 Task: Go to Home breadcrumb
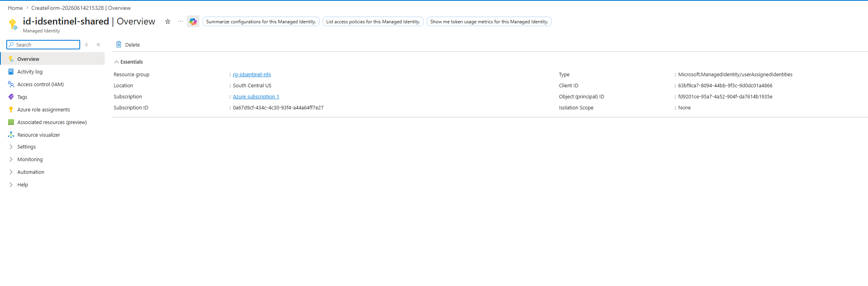(x=15, y=8)
